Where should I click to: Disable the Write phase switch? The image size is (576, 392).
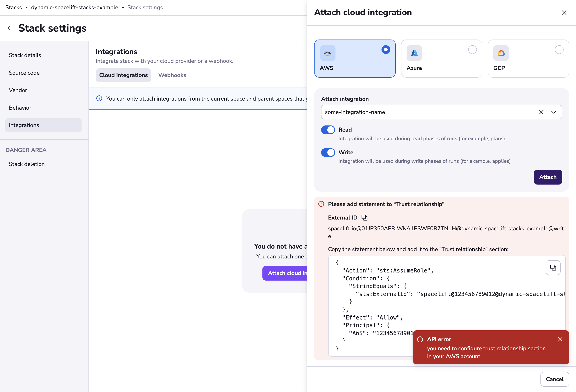pos(328,152)
